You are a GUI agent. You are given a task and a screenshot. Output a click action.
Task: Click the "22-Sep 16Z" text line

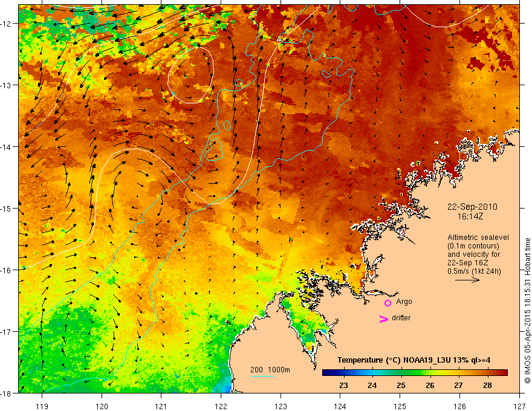[x=467, y=263]
